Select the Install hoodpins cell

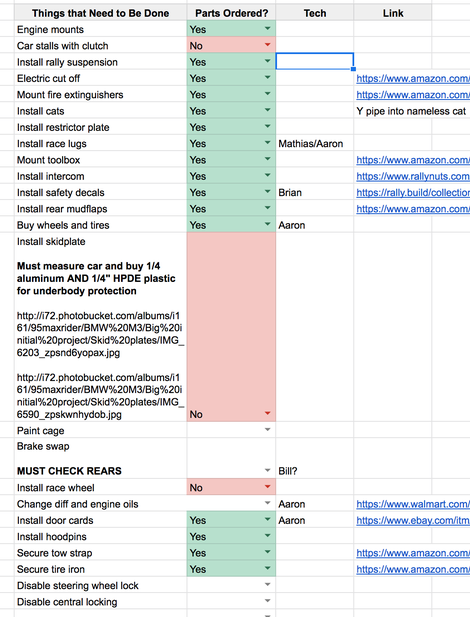100,536
